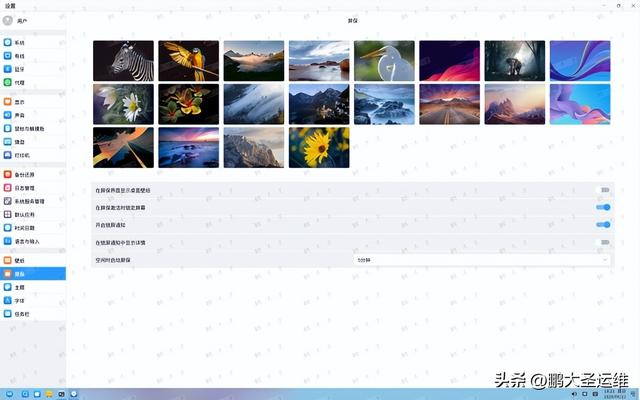Pick the calm seaside rocks thumbnail
Viewport: 640px width, 400px height.
pyautogui.click(x=319, y=61)
